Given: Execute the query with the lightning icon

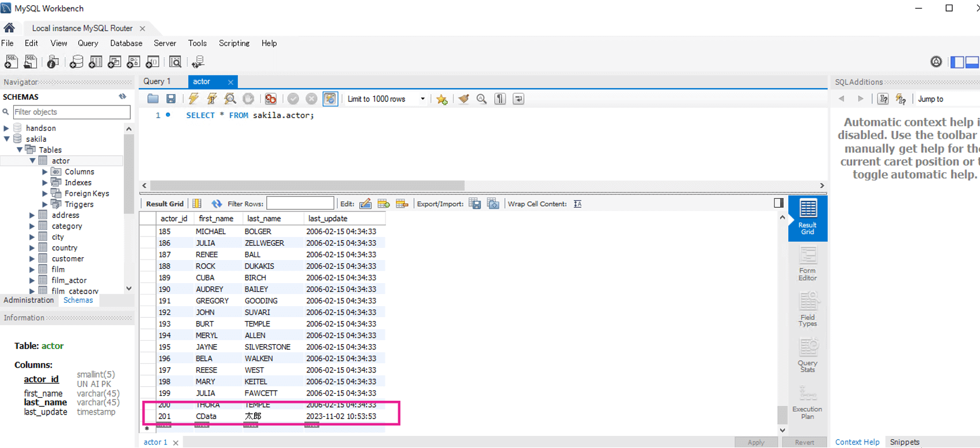Looking at the screenshot, I should (194, 99).
